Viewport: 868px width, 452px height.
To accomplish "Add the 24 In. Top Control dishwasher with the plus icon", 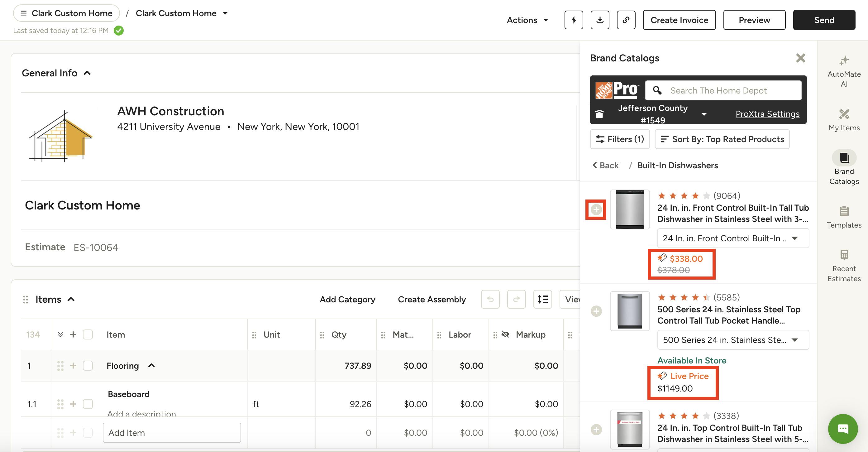I will click(x=596, y=430).
